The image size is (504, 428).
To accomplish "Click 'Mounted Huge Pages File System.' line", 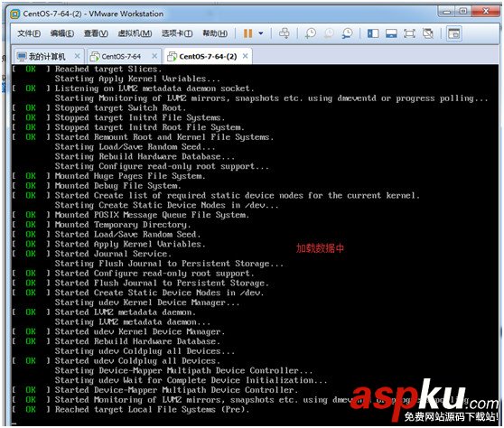I will pos(130,176).
